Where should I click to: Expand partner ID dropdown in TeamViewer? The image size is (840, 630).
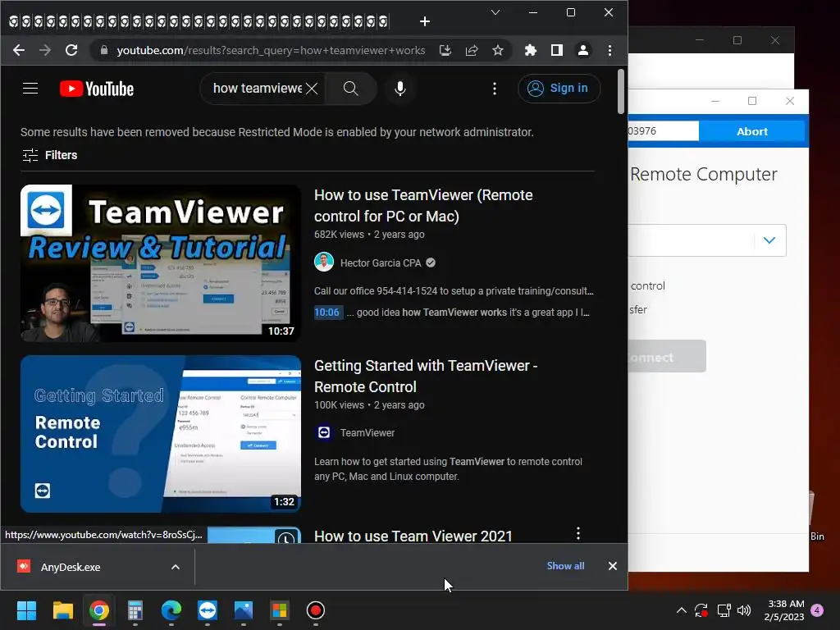coord(769,240)
